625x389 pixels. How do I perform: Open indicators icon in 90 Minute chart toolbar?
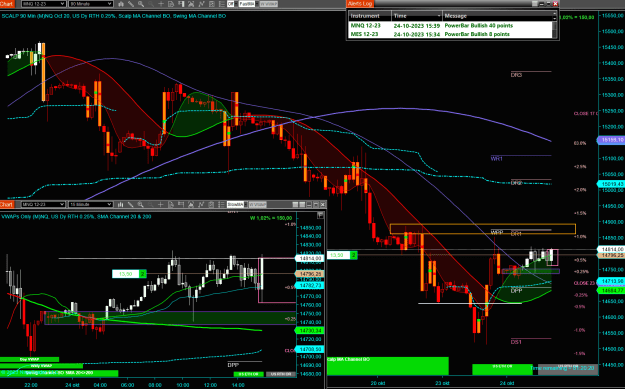click(191, 4)
